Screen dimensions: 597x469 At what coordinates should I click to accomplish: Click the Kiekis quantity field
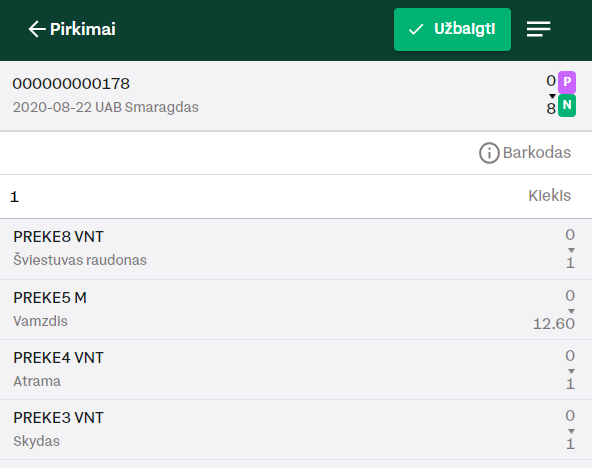tap(296, 197)
